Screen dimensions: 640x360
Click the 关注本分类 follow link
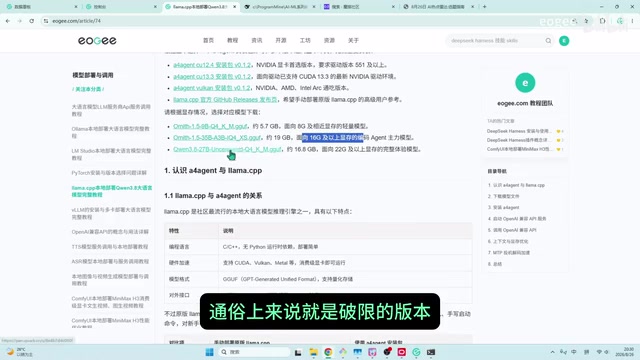point(88,89)
